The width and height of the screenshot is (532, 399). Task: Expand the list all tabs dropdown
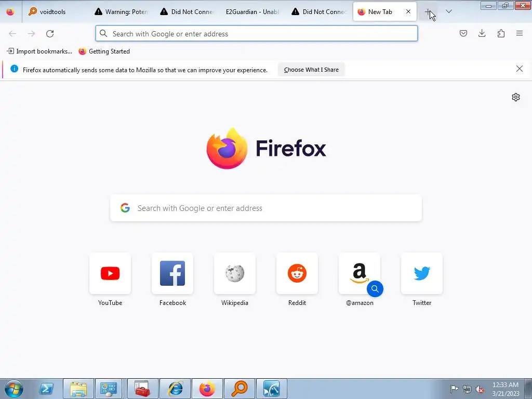pyautogui.click(x=448, y=11)
